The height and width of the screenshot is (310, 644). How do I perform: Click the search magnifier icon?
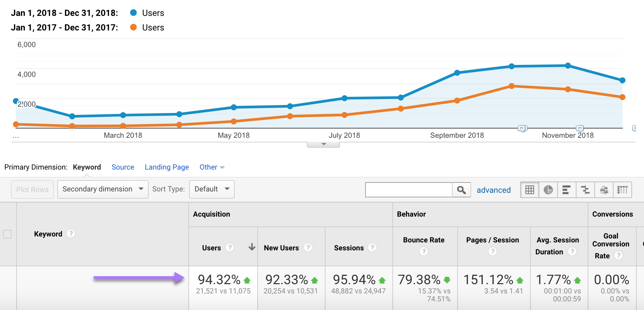462,189
